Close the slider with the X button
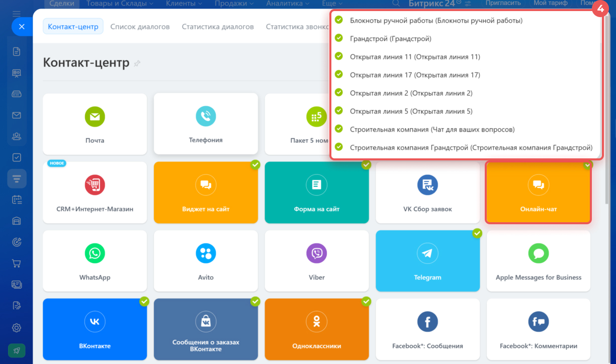The width and height of the screenshot is (616, 364). [22, 27]
